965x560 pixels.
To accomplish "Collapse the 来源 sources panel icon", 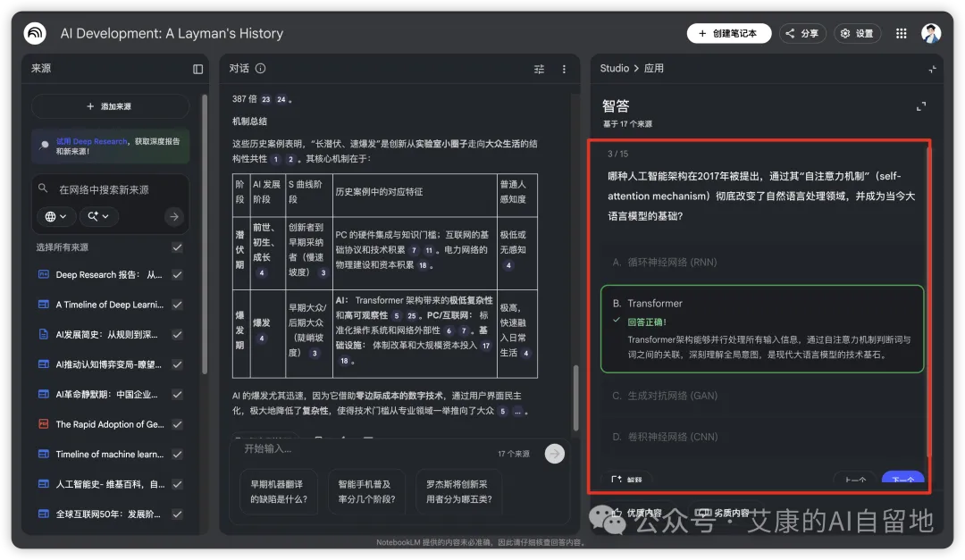I will tap(197, 69).
